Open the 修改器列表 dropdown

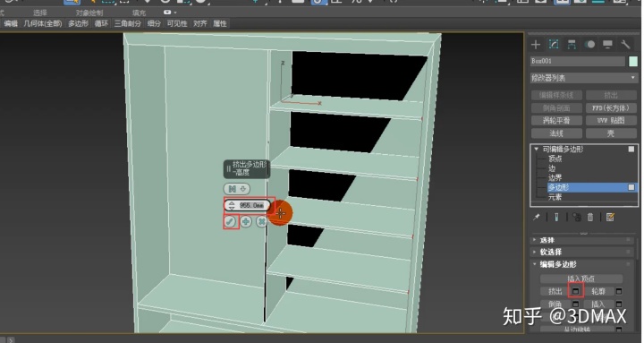click(583, 77)
